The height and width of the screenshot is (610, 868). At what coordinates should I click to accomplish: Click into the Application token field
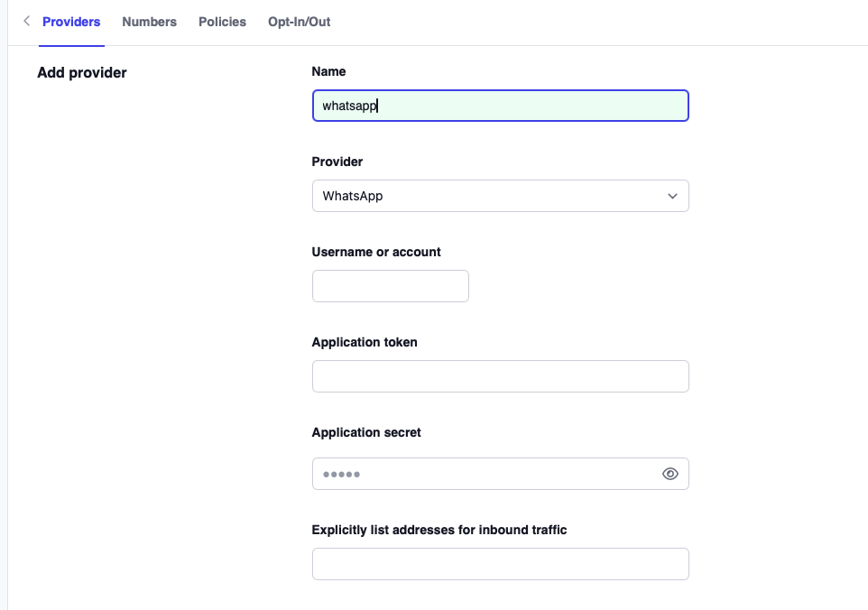(500, 376)
